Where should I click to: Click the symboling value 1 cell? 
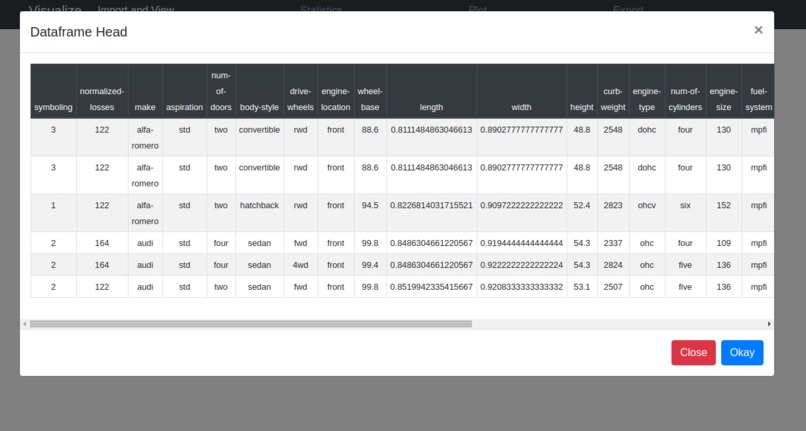click(53, 213)
